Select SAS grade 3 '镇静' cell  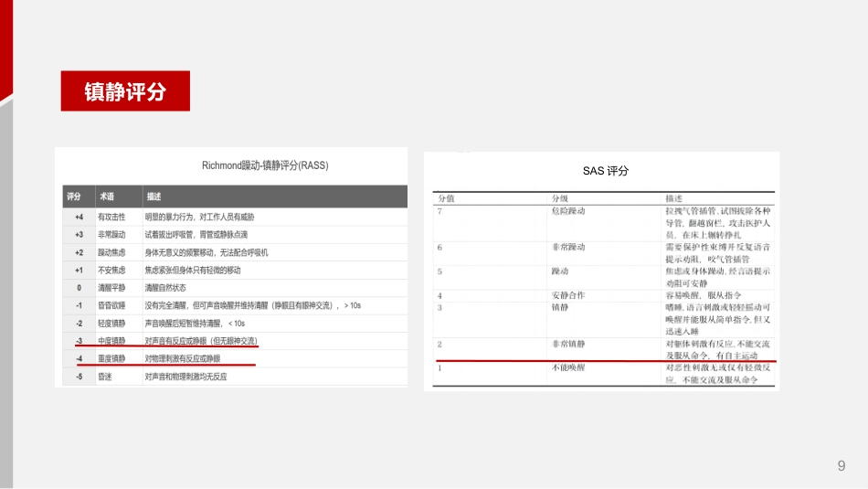(x=560, y=307)
